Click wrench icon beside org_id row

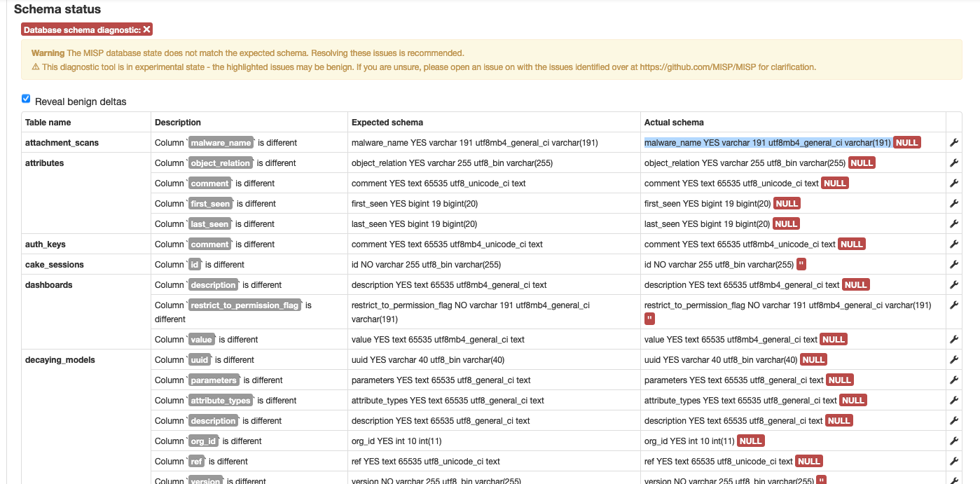[953, 441]
